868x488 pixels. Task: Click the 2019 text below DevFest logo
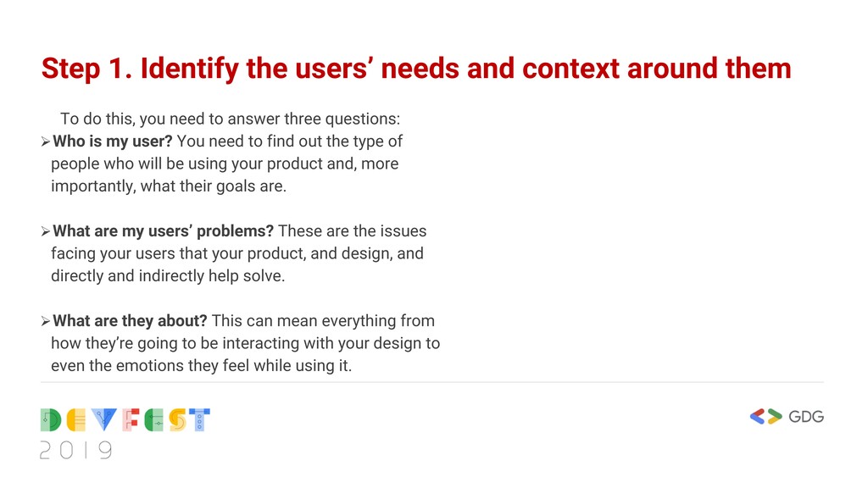(x=75, y=451)
